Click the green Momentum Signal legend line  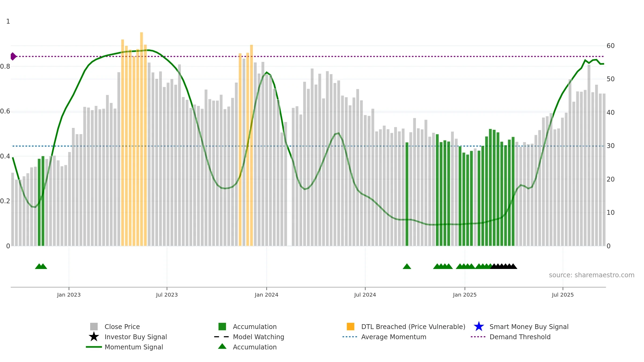tap(94, 347)
